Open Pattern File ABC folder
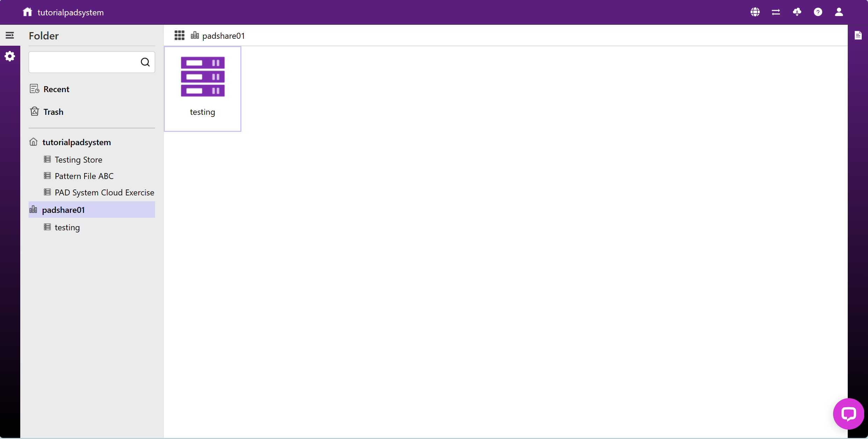Viewport: 868px width, 439px height. pyautogui.click(x=84, y=176)
